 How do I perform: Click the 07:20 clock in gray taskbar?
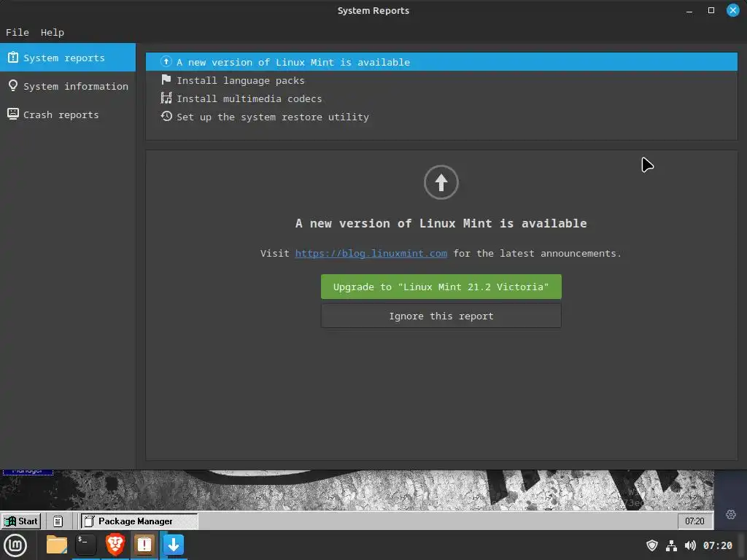(x=694, y=521)
